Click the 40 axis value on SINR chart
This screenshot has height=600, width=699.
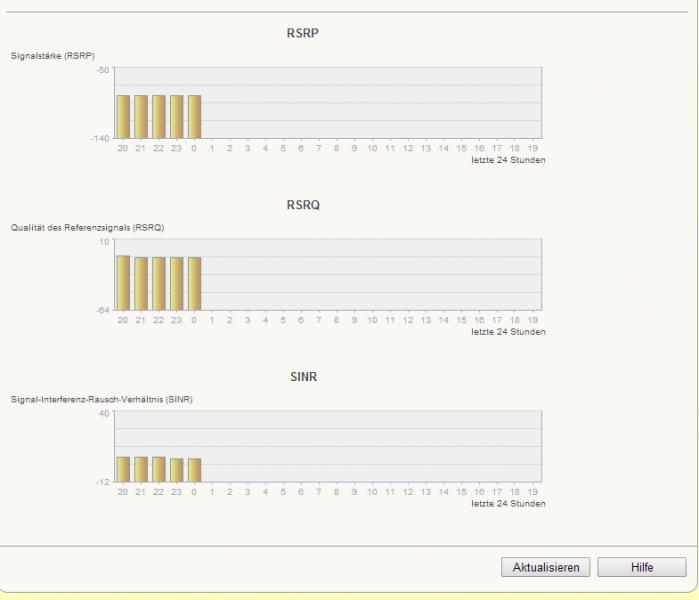(104, 414)
